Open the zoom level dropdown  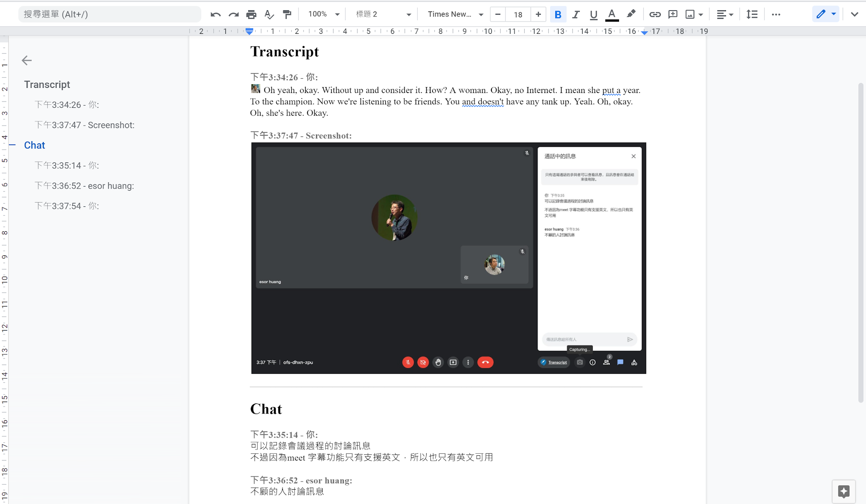coord(324,14)
